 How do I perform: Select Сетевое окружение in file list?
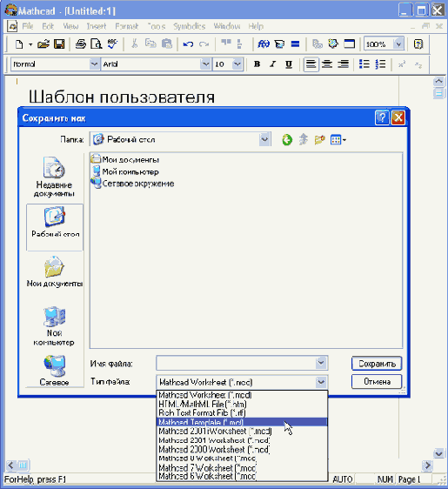(x=132, y=184)
